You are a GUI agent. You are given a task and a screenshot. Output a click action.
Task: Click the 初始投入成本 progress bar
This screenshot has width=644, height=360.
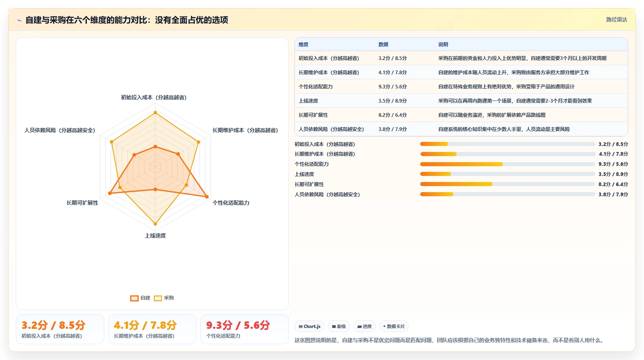(x=507, y=144)
